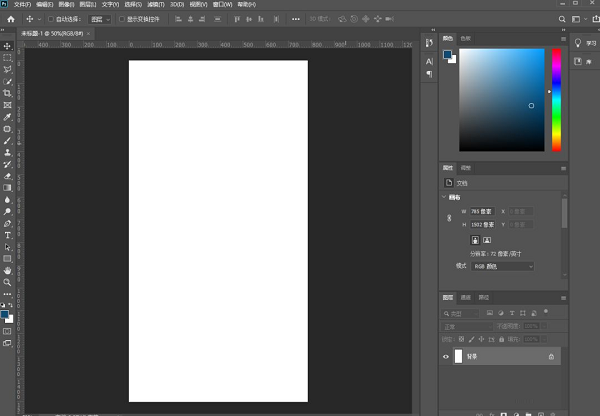This screenshot has height=416, width=600.
Task: Hide the 背景 layer with eye icon
Action: pos(446,356)
